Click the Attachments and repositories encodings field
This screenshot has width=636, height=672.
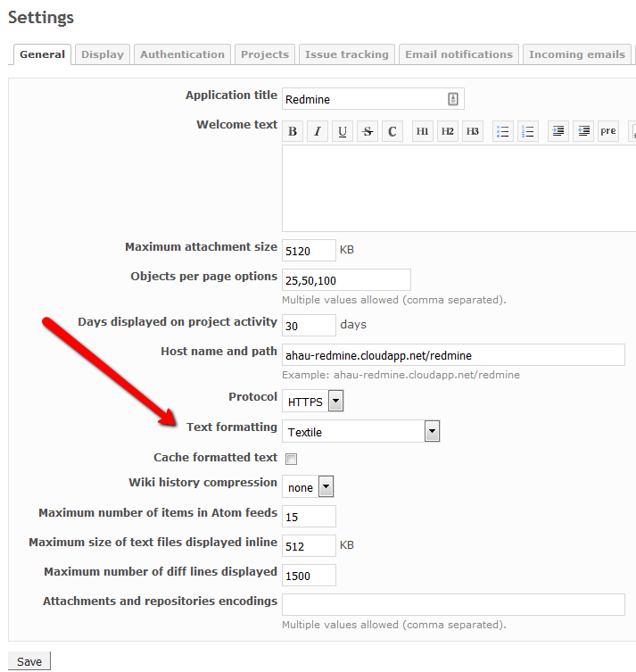tap(453, 604)
